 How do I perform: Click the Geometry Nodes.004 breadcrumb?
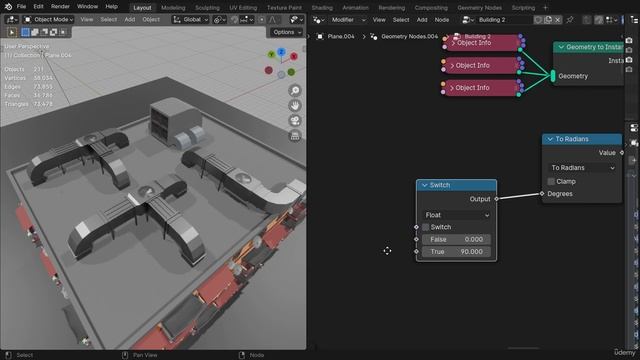pos(404,37)
